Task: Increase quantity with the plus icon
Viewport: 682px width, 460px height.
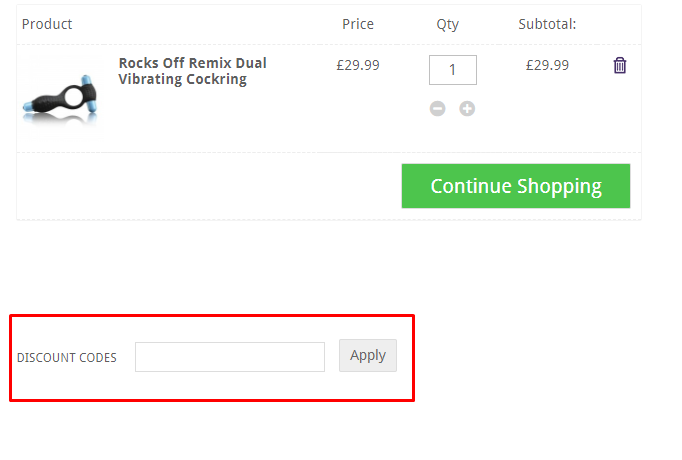Action: pyautogui.click(x=467, y=108)
